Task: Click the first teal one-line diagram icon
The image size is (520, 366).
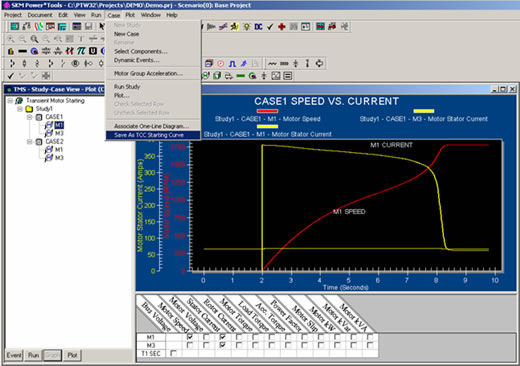Action: (15, 26)
